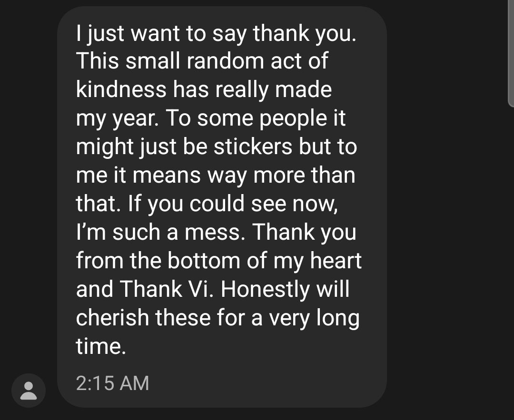Click the word "stickers" in the message
The image size is (514, 420).
[x=253, y=147]
